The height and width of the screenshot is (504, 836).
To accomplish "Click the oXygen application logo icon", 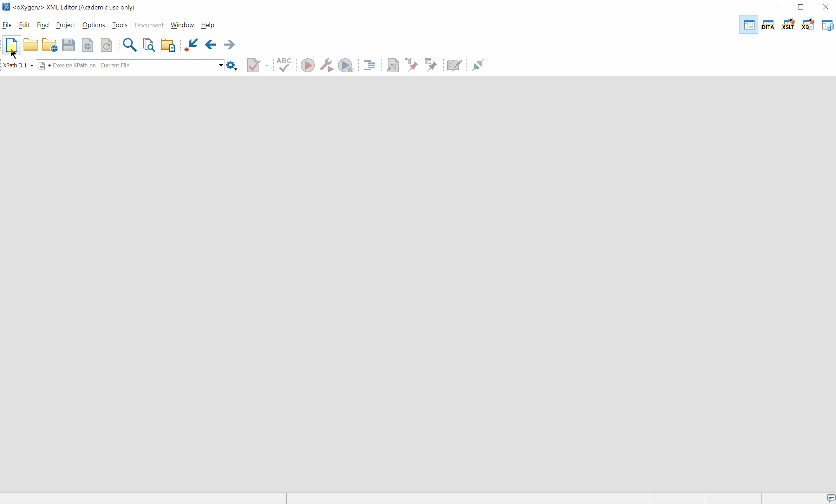I will [x=6, y=7].
